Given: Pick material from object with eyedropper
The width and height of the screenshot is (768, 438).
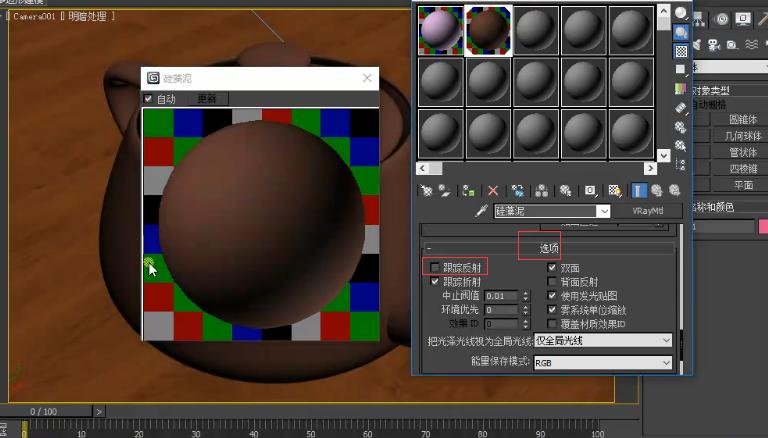Looking at the screenshot, I should tap(481, 211).
